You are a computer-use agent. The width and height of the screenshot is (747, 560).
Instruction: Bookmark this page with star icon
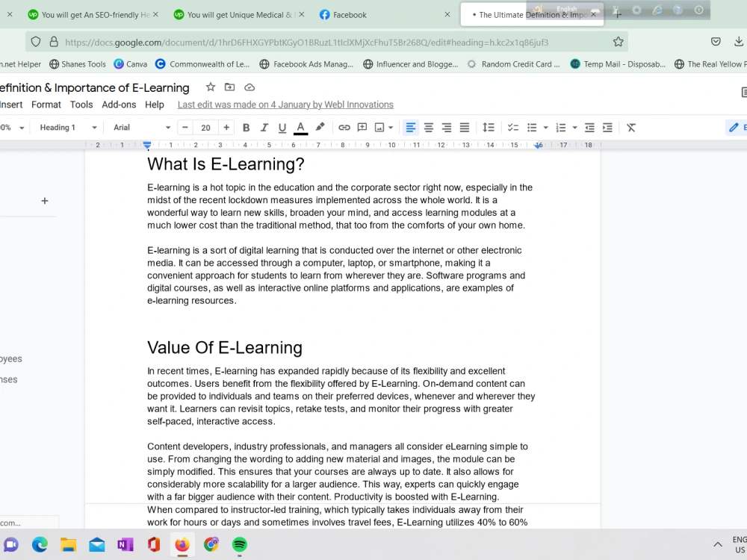tap(619, 42)
